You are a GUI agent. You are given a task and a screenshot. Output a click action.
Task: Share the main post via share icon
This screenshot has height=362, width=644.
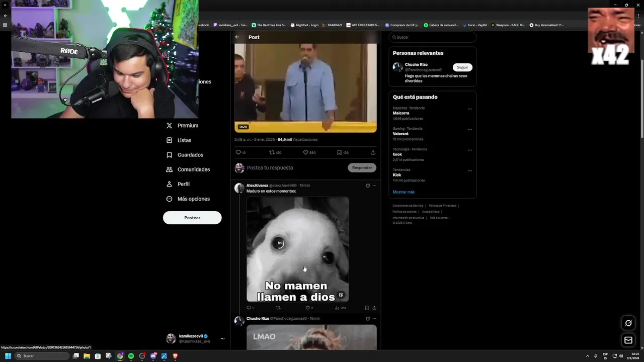coord(373,152)
